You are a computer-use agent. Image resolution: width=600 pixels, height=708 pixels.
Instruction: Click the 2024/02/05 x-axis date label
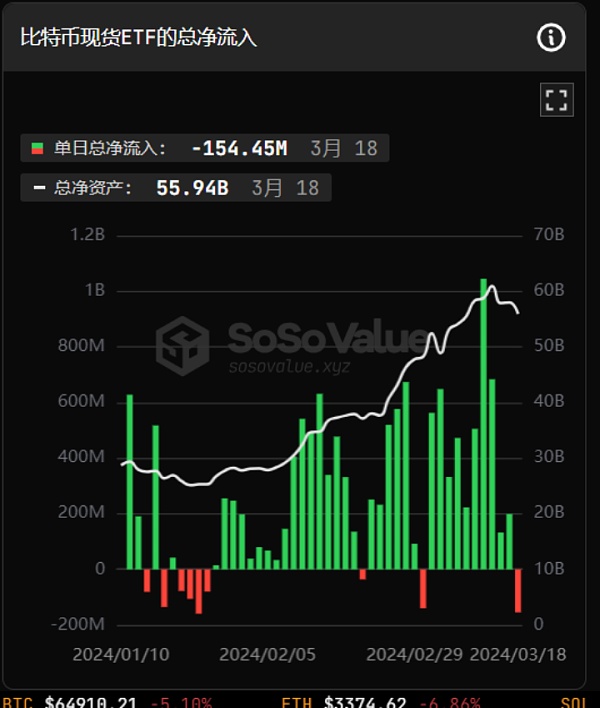click(267, 654)
